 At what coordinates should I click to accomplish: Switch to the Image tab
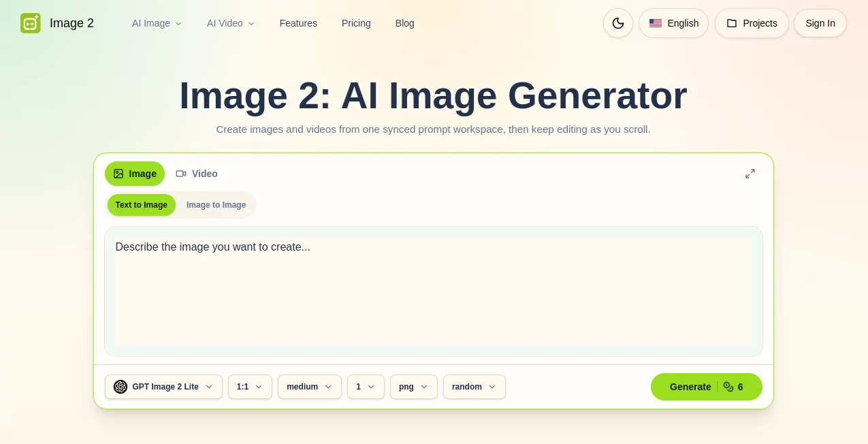[135, 174]
